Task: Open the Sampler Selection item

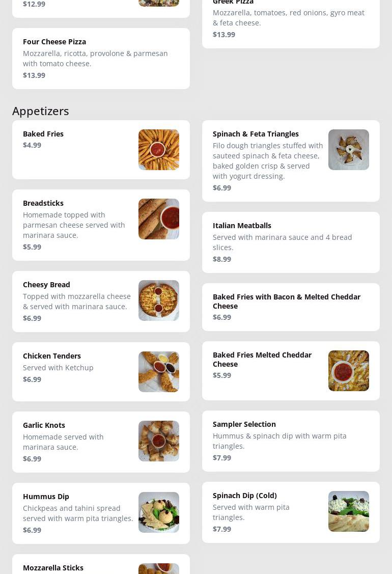Action: [x=291, y=441]
